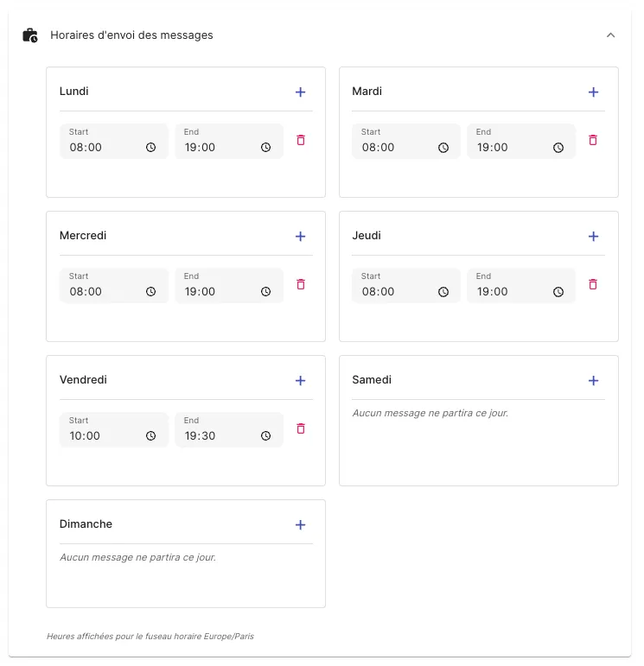The image size is (644, 666).
Task: Add a time slot for Lundi
Action: click(300, 92)
